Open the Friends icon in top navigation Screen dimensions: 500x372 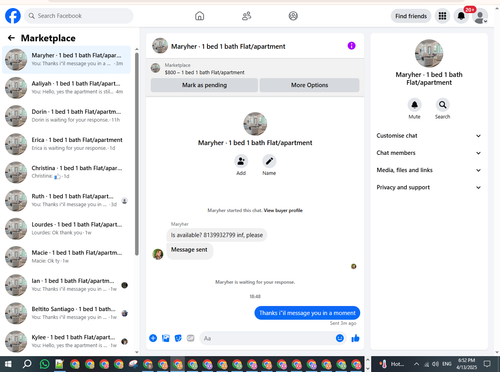[246, 16]
